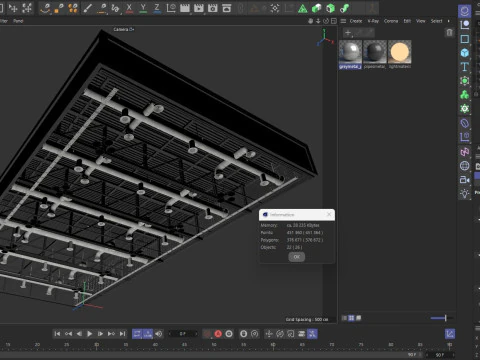Toggle Autokeying red A button

[x=218, y=334]
